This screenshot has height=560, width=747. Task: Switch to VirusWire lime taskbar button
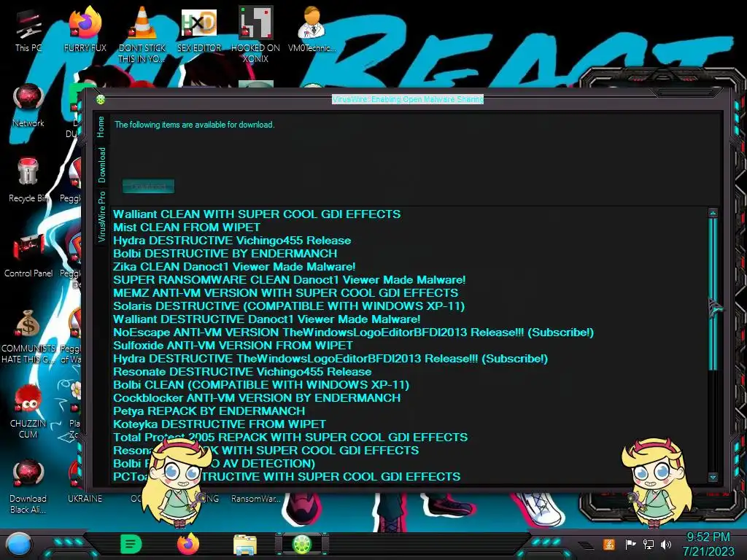tap(302, 544)
